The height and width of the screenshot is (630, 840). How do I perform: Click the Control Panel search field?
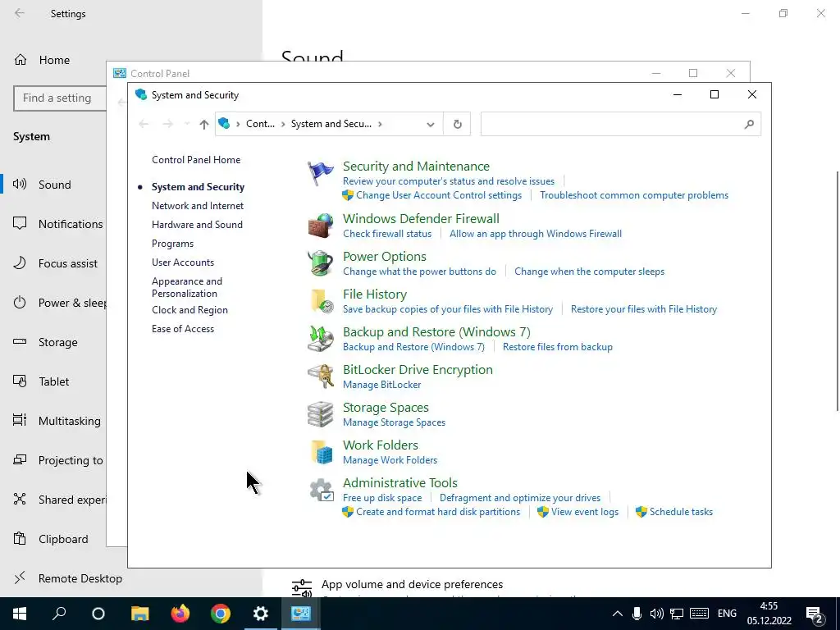620,124
